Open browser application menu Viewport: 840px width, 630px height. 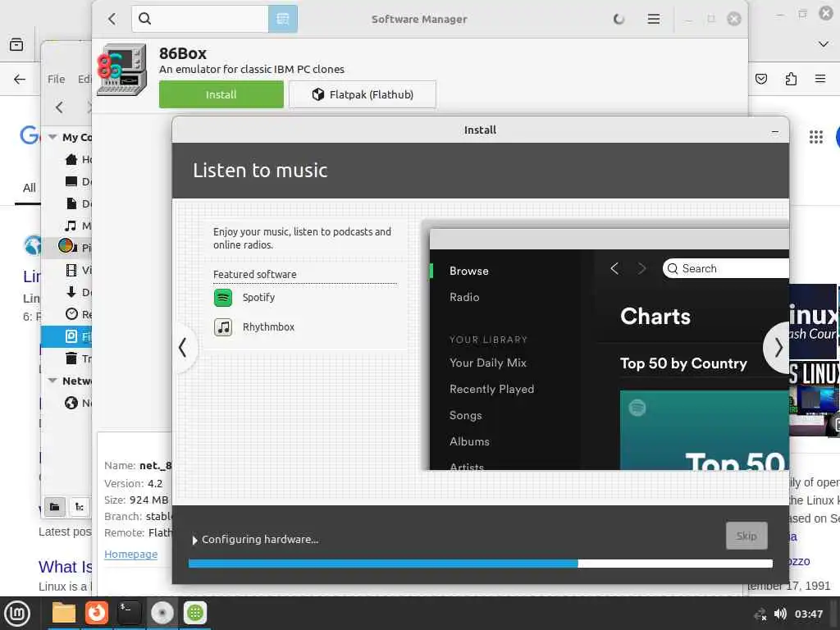[x=820, y=80]
